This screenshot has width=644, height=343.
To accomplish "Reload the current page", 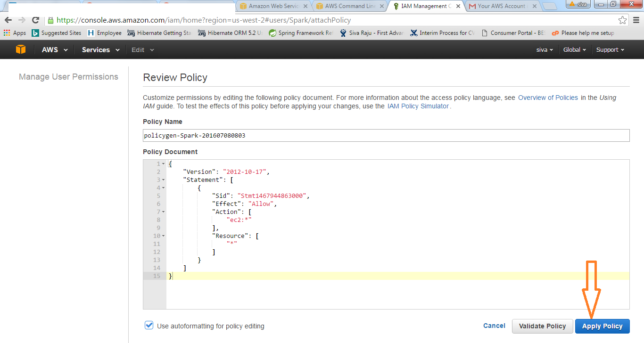I will [35, 20].
